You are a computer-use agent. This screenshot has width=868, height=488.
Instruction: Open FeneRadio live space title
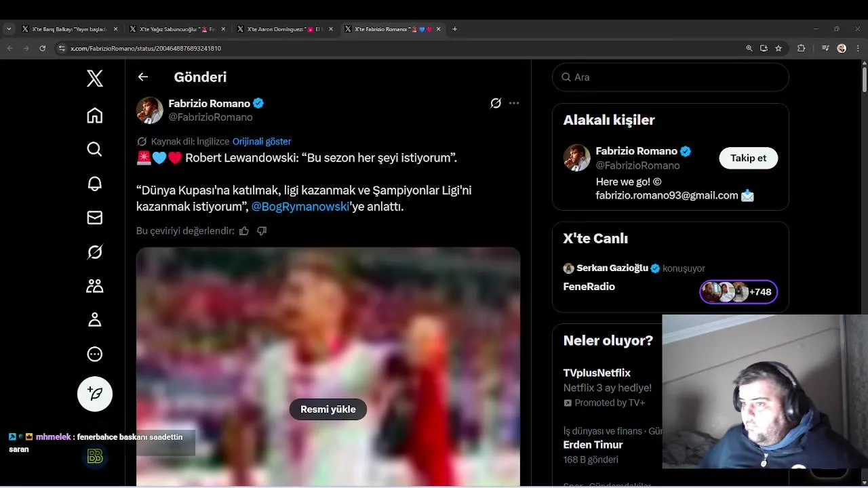pyautogui.click(x=589, y=287)
